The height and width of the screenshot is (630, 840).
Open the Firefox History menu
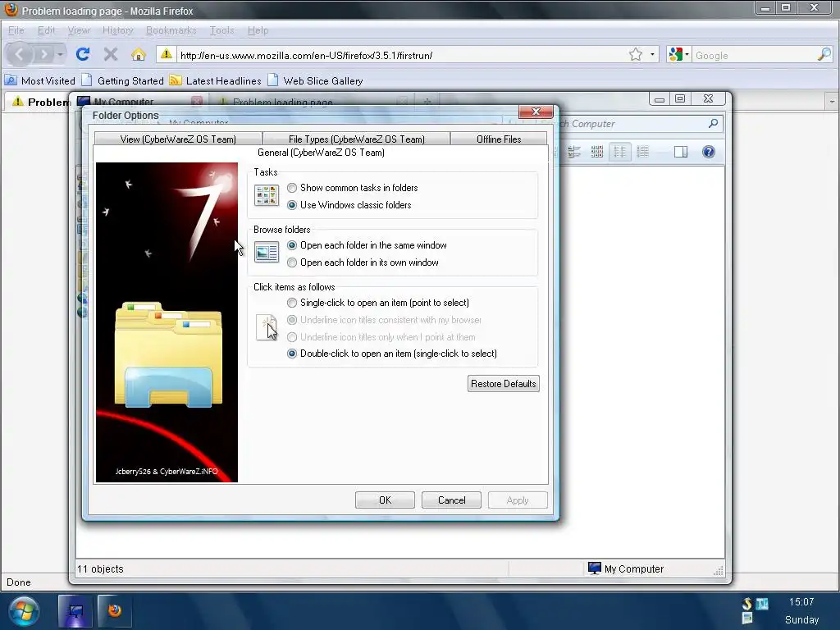point(118,30)
